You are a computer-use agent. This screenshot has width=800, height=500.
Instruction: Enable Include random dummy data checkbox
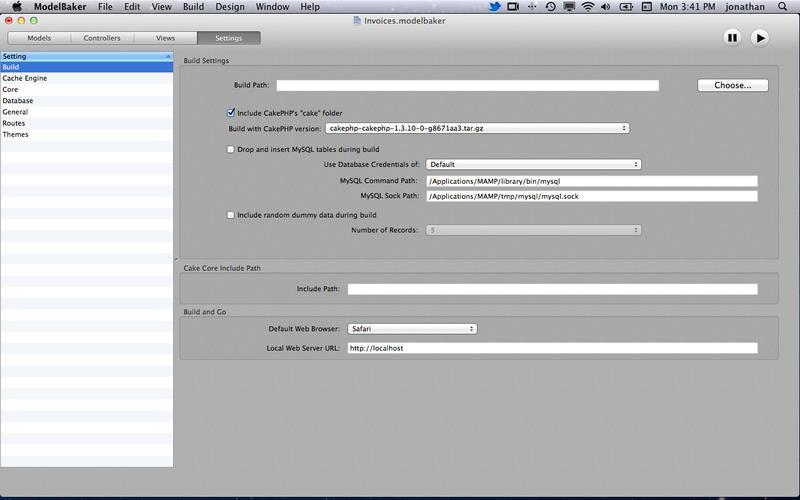point(231,215)
